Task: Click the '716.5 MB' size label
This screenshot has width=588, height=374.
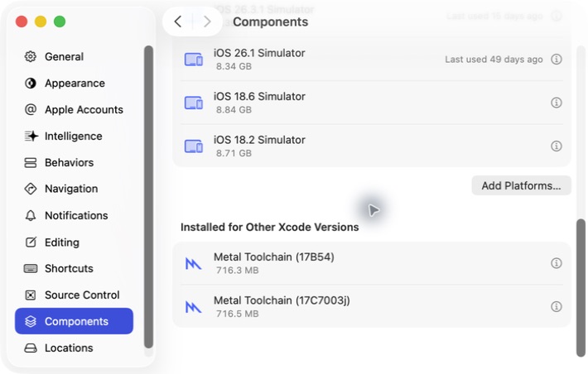Action: point(238,314)
